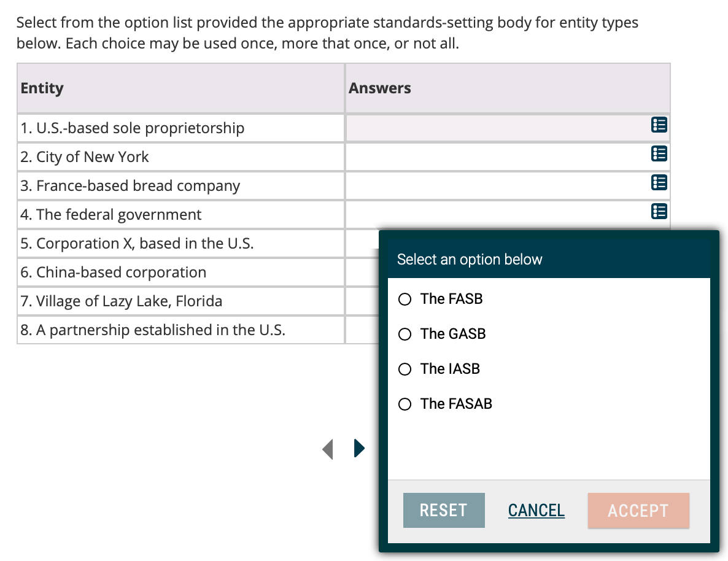Dismiss the dialog via the CANCEL link

536,510
